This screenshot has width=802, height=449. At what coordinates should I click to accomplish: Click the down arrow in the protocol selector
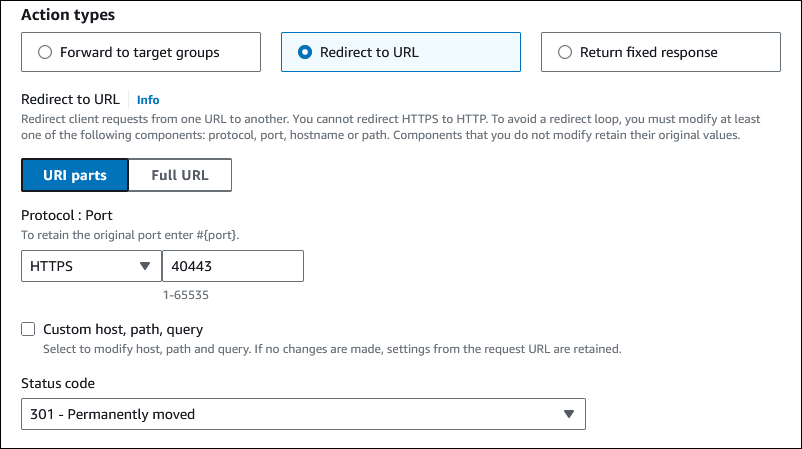point(145,266)
